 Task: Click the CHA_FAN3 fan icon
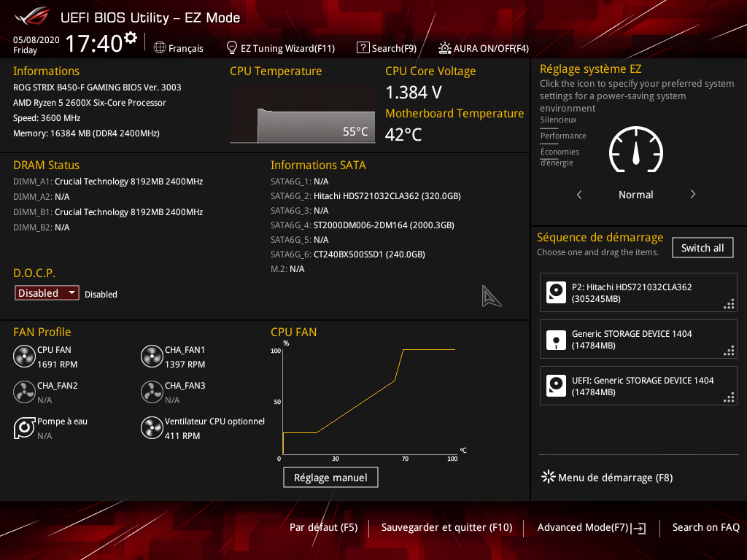[x=152, y=392]
